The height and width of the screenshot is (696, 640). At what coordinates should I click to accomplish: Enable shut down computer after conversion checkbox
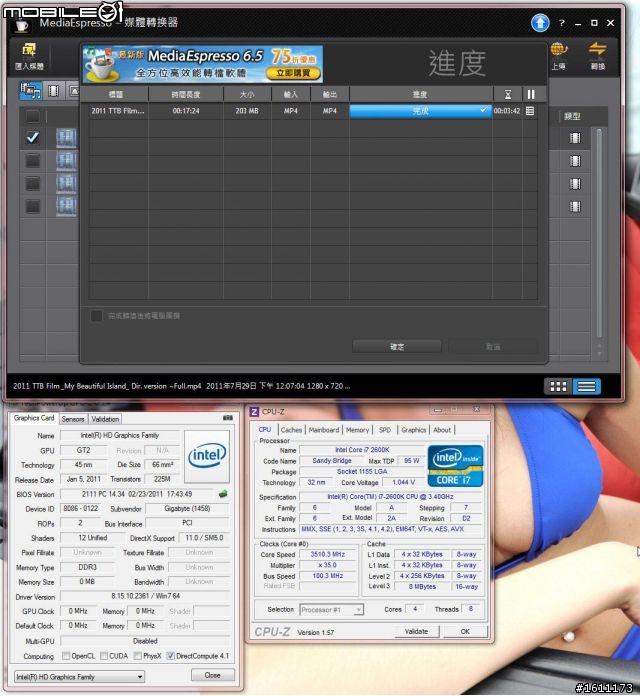click(96, 316)
